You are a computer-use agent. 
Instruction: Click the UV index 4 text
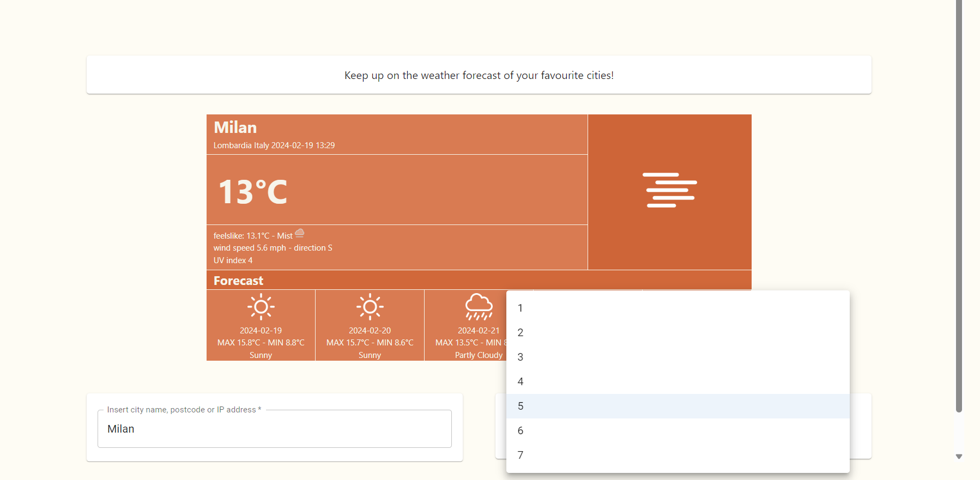tap(233, 260)
